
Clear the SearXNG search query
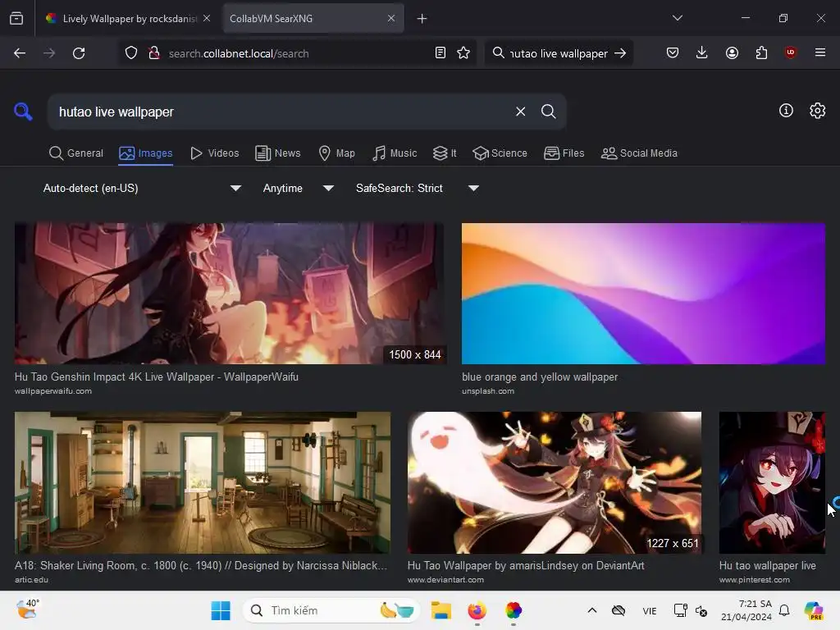pos(520,112)
